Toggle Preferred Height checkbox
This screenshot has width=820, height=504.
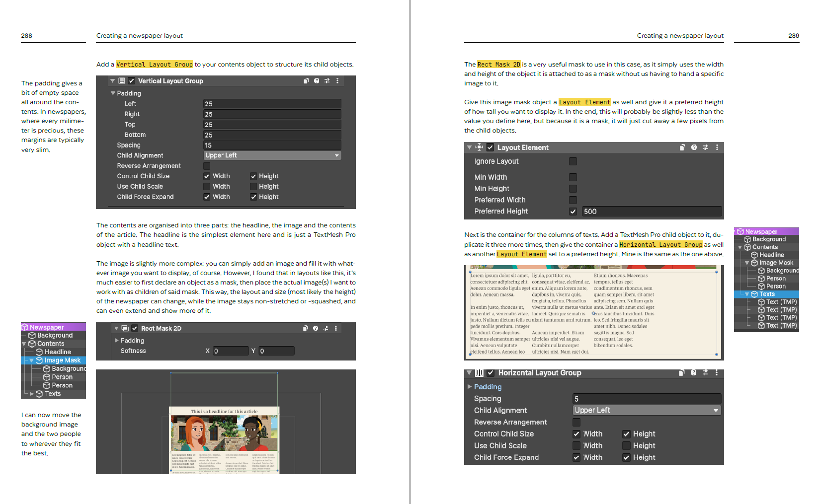click(x=573, y=212)
